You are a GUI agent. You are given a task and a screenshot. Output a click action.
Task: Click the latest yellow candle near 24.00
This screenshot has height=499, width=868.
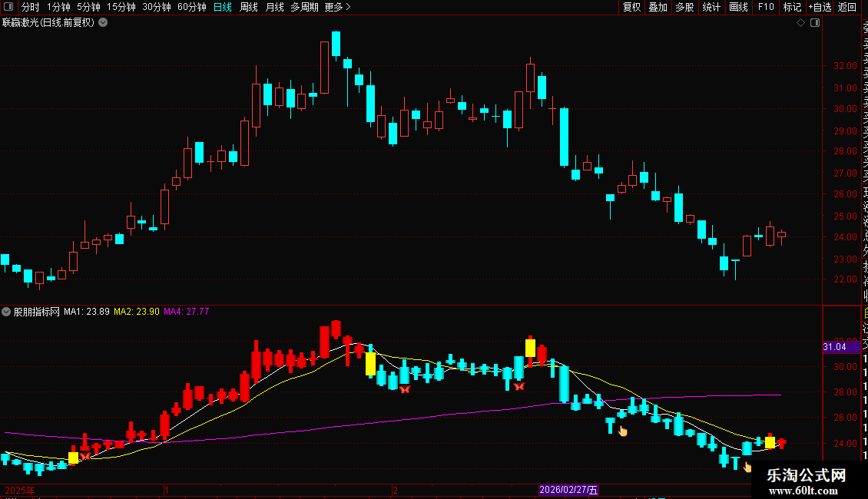coord(770,442)
